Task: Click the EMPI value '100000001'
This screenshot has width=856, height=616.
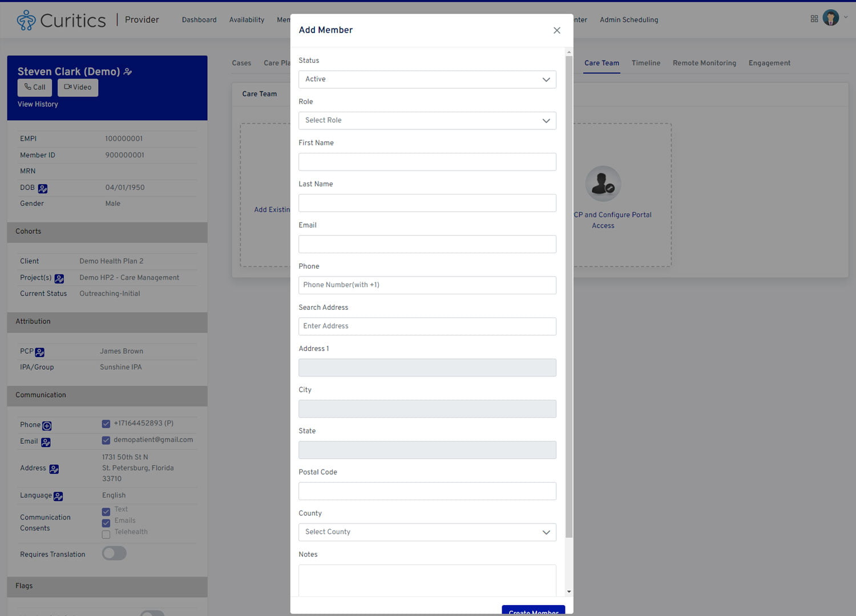Action: pyautogui.click(x=124, y=139)
